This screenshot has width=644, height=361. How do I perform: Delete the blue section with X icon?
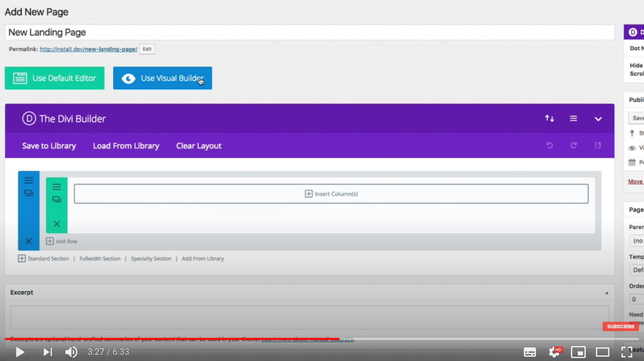(x=29, y=241)
